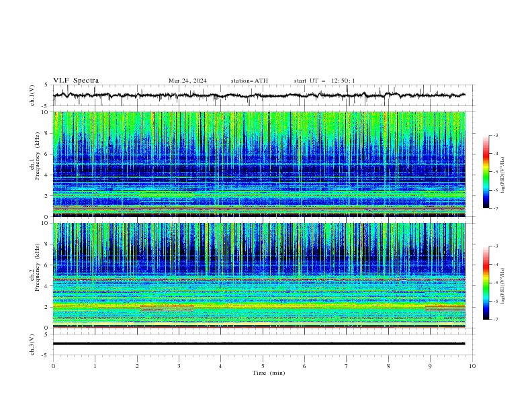Click inside the ch.1 frequency spectrogram
The width and height of the screenshot is (532, 411).
coord(259,164)
